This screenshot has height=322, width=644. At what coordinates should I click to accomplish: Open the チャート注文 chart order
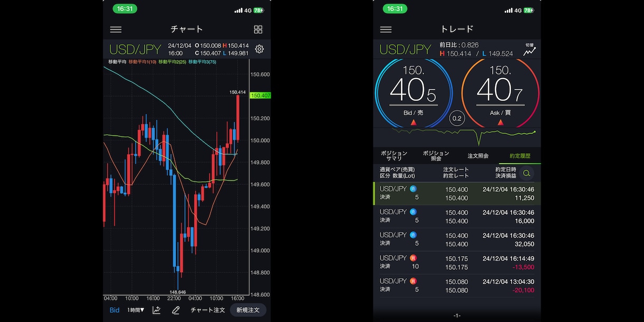(207, 310)
